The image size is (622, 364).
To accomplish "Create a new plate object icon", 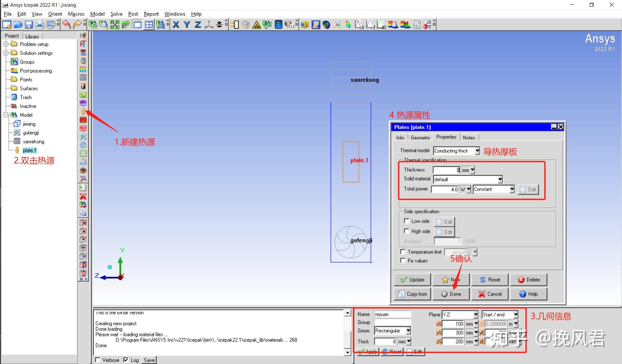I will point(83,111).
